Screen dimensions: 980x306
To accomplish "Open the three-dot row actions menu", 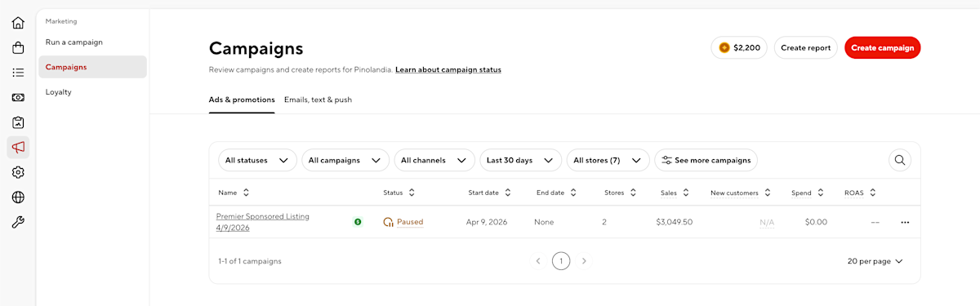I will 905,222.
